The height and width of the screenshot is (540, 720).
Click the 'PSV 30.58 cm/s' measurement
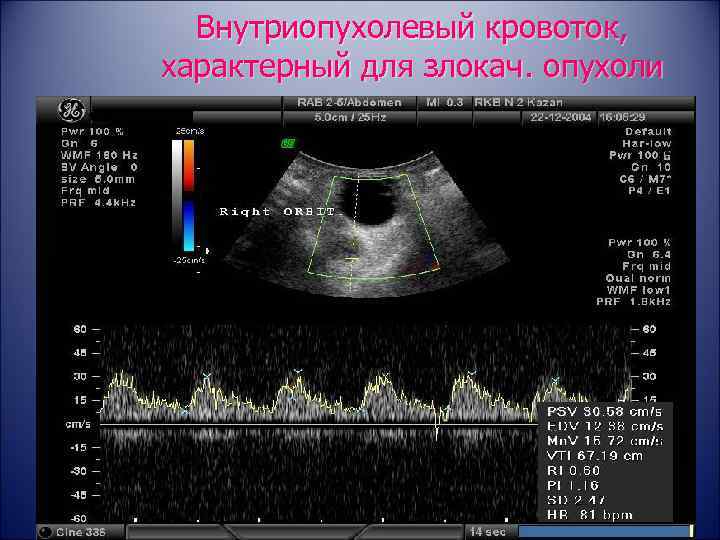click(605, 411)
